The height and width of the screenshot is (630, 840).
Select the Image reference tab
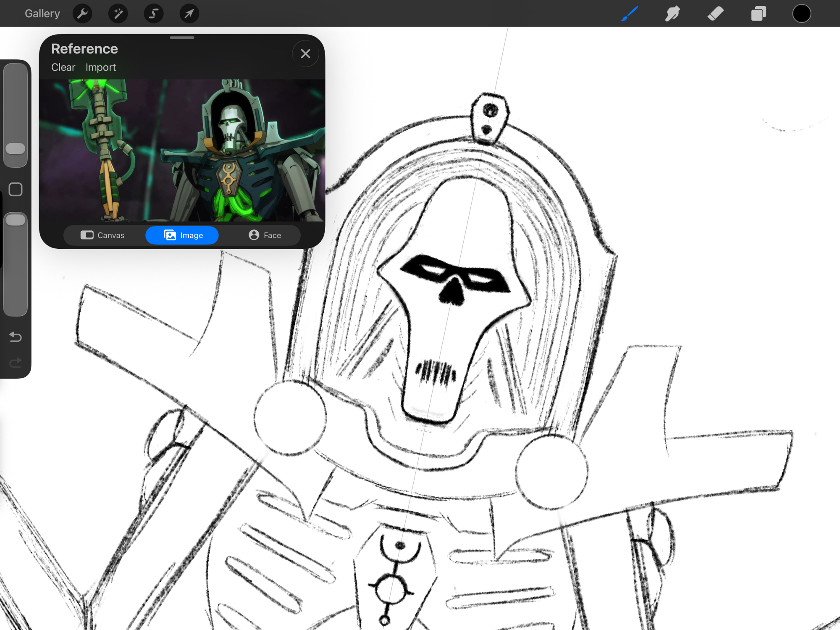182,235
